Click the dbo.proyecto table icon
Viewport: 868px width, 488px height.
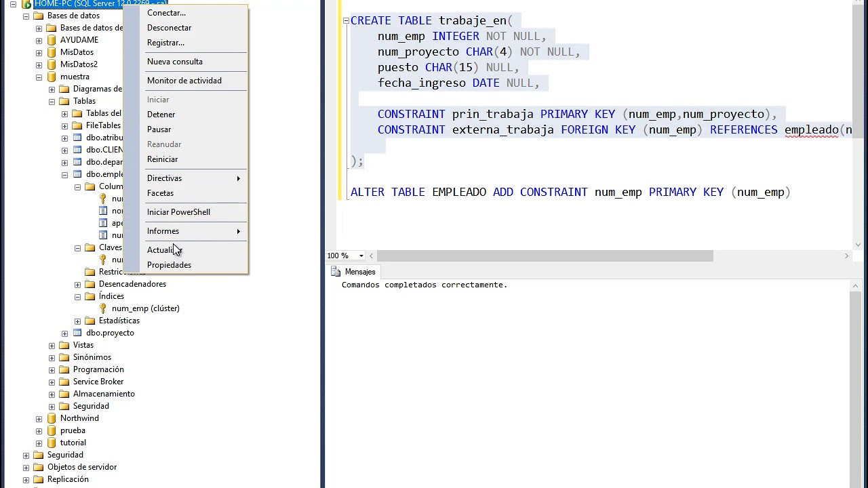(77, 333)
